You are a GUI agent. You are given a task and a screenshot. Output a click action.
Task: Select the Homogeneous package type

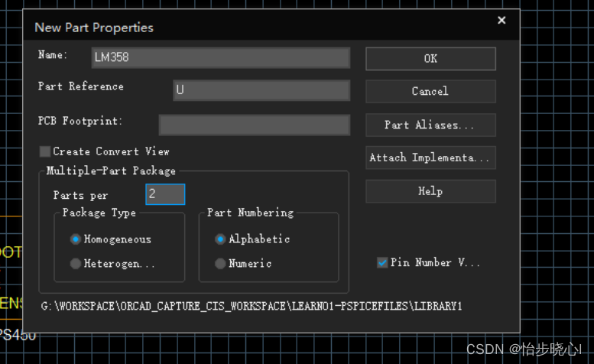[76, 239]
